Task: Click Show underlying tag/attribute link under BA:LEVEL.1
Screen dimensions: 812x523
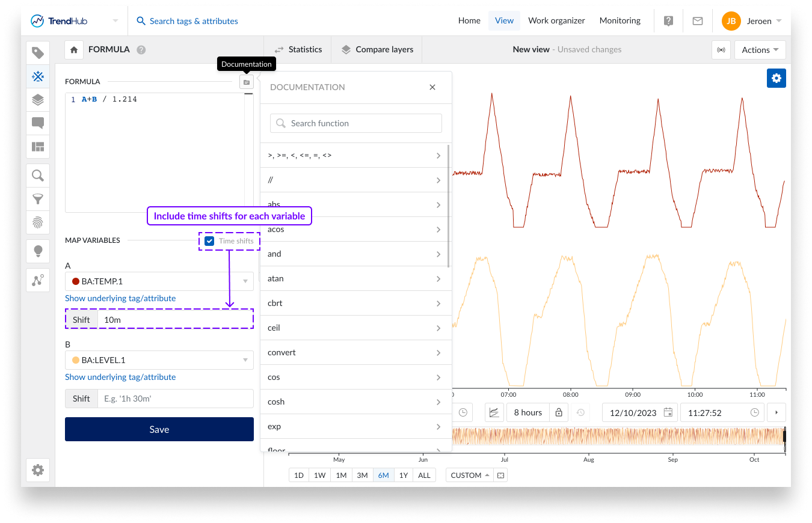Action: pos(120,377)
